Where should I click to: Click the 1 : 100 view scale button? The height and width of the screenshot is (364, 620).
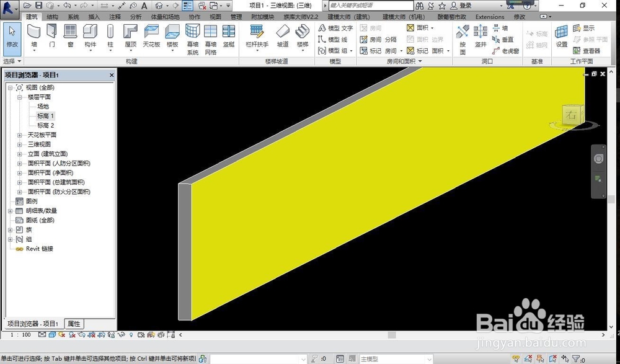[x=20, y=335]
